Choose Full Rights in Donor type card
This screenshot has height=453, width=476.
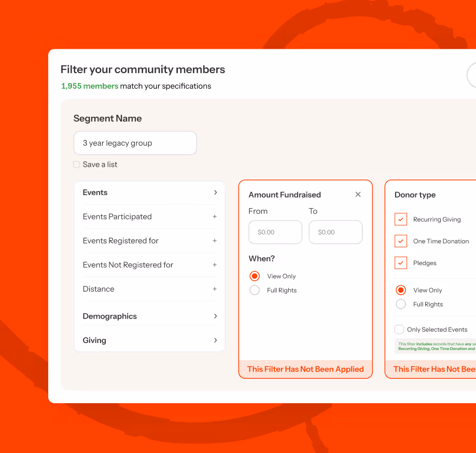coord(401,304)
